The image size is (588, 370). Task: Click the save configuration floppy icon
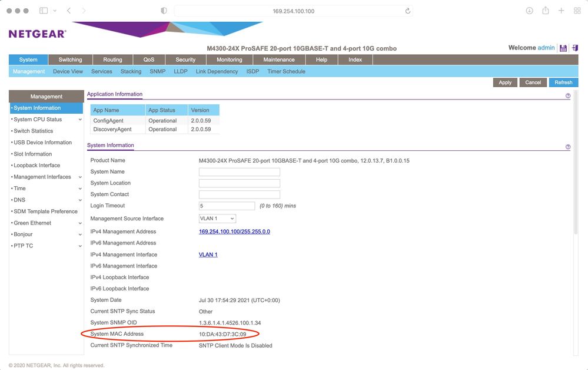pos(563,48)
